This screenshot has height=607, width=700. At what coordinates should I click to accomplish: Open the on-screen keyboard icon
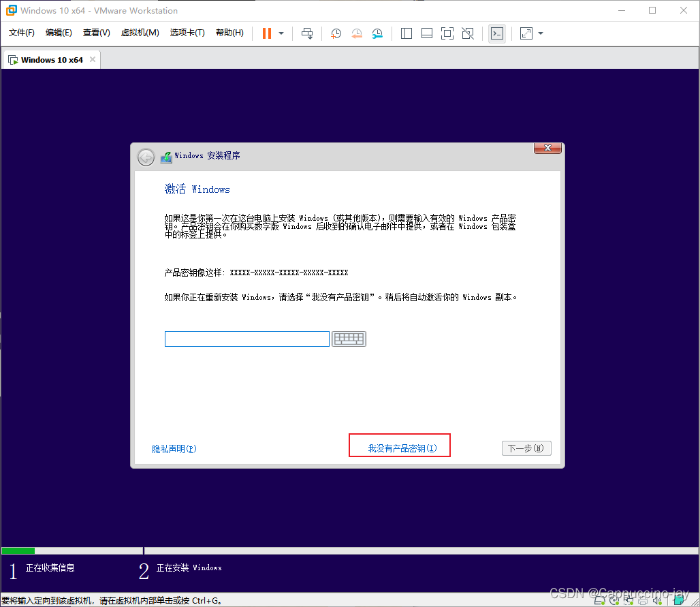[x=349, y=339]
